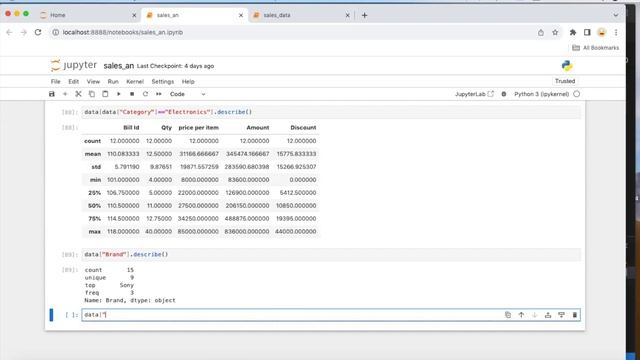640x360 pixels.
Task: Insert a cell below with plus icon
Action: tap(65, 94)
